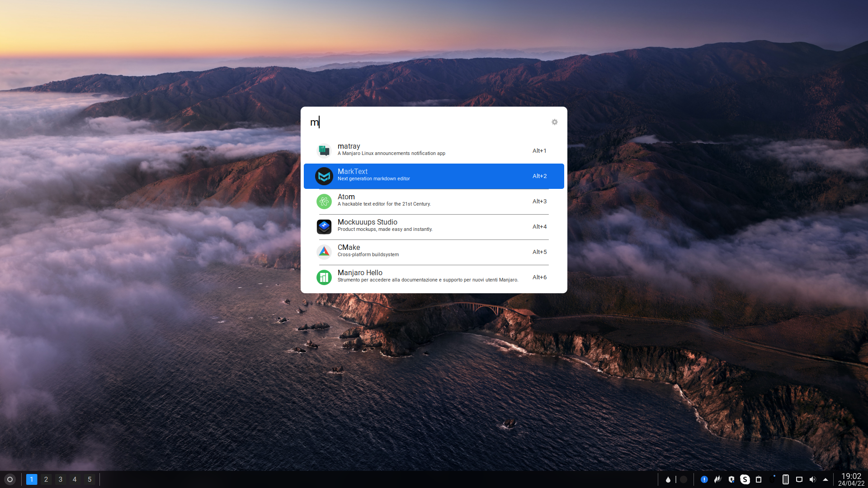Open the launcher settings gear icon
This screenshot has width=868, height=488.
555,122
